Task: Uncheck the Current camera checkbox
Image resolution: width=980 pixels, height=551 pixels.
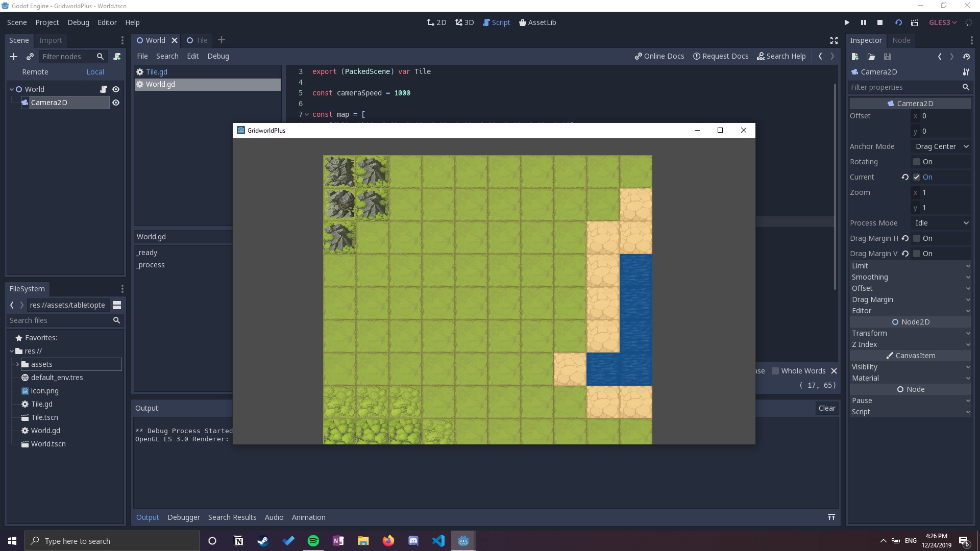Action: 917,177
